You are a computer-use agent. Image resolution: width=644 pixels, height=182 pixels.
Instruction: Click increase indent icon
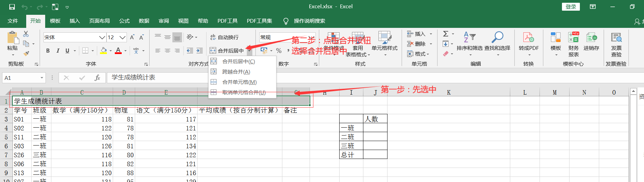pos(200,51)
